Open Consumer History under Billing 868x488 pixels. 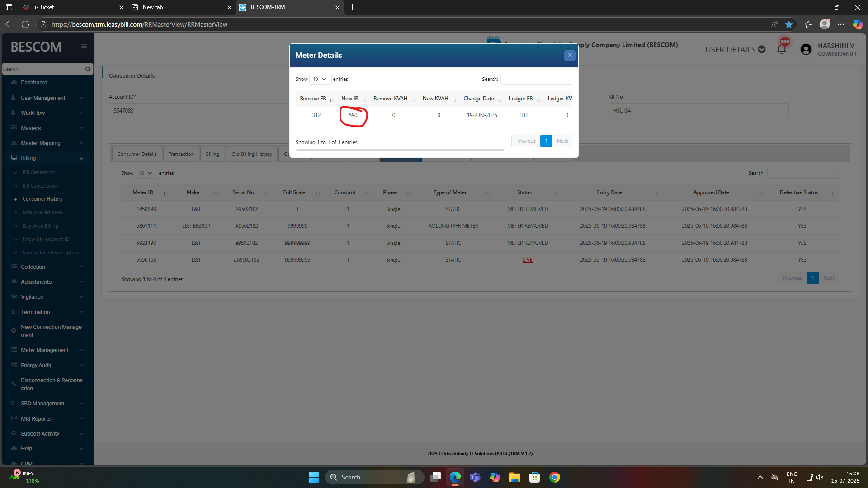[x=42, y=199]
